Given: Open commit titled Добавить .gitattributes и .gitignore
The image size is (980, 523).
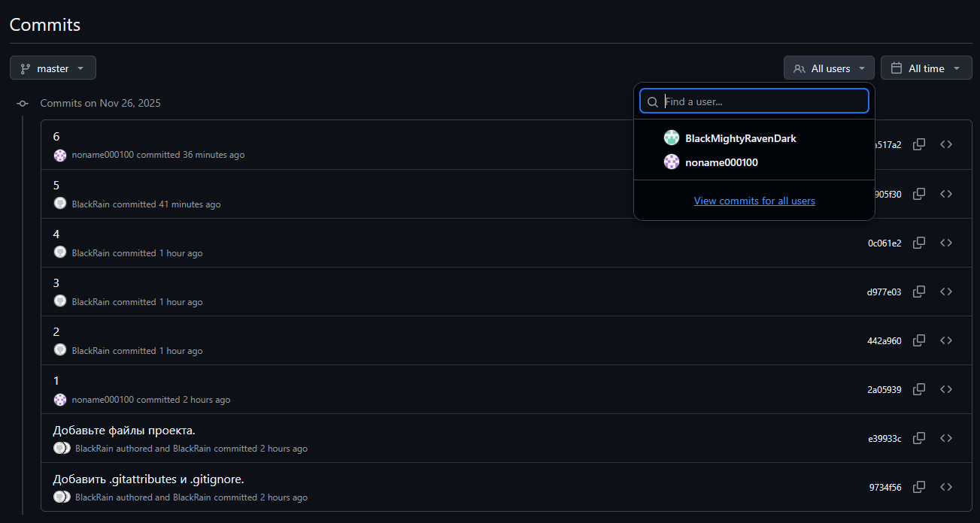Looking at the screenshot, I should click(x=148, y=479).
